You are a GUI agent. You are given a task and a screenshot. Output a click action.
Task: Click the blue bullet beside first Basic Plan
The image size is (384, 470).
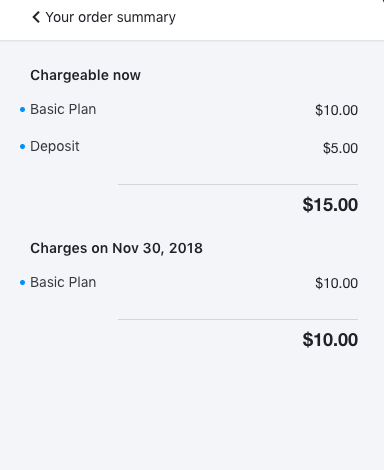(22, 109)
